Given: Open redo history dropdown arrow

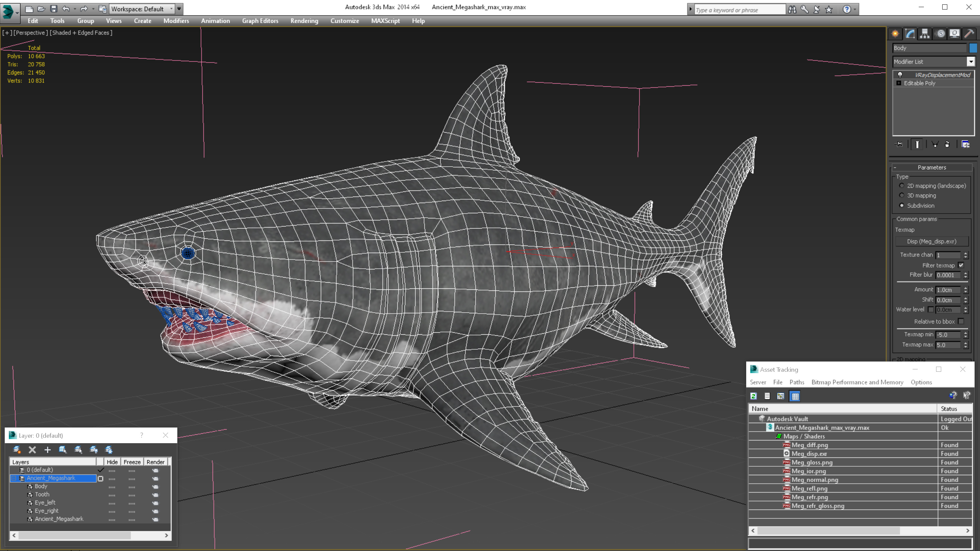Looking at the screenshot, I should tap(93, 9).
